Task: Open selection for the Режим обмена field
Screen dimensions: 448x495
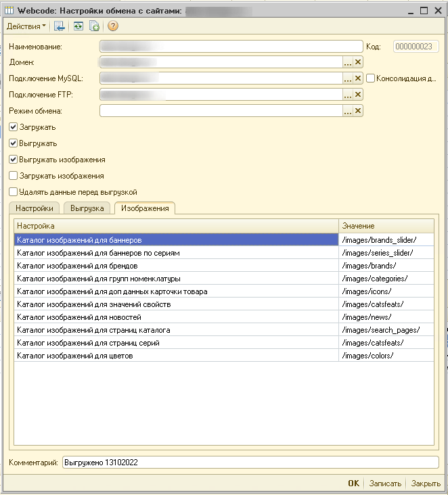Action: pyautogui.click(x=348, y=111)
